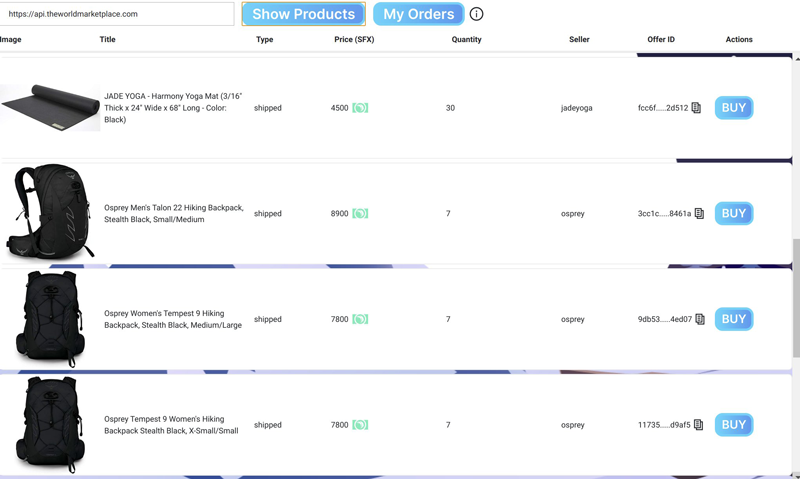Open the yoga mat product image

[x=50, y=108]
